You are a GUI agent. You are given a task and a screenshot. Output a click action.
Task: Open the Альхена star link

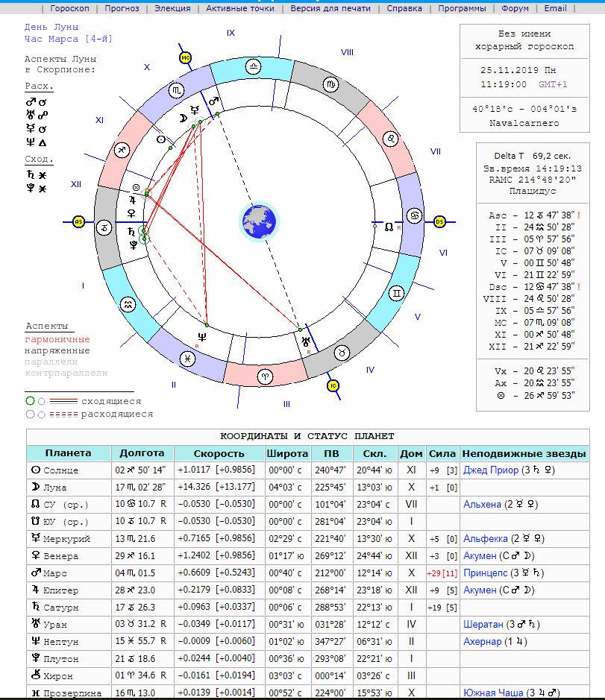tap(482, 505)
